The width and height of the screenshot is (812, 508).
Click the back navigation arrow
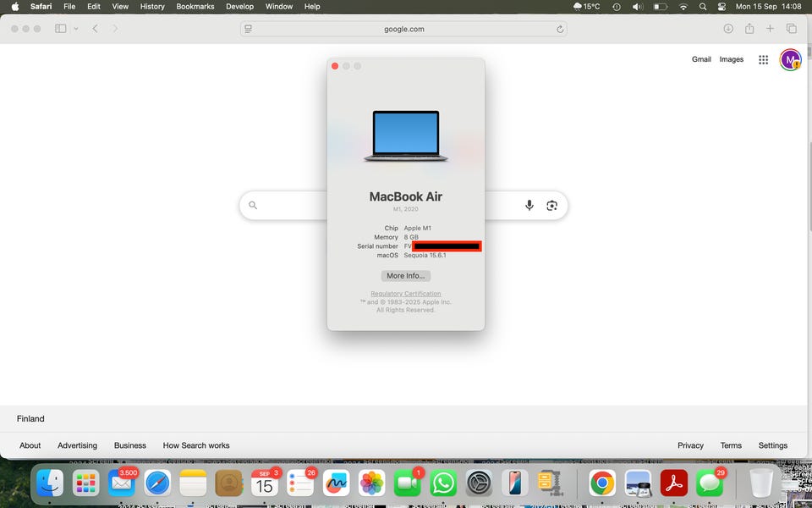click(x=95, y=29)
